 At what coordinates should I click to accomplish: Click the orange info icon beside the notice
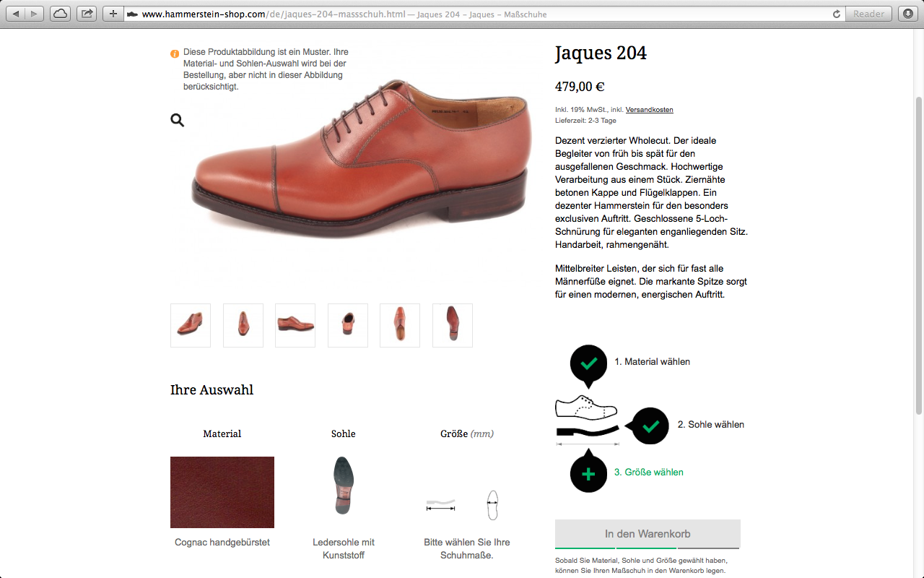coord(175,53)
